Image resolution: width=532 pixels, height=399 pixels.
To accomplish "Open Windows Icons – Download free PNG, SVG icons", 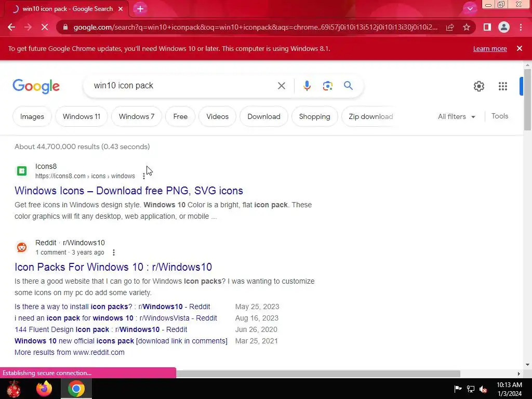I will point(129,191).
